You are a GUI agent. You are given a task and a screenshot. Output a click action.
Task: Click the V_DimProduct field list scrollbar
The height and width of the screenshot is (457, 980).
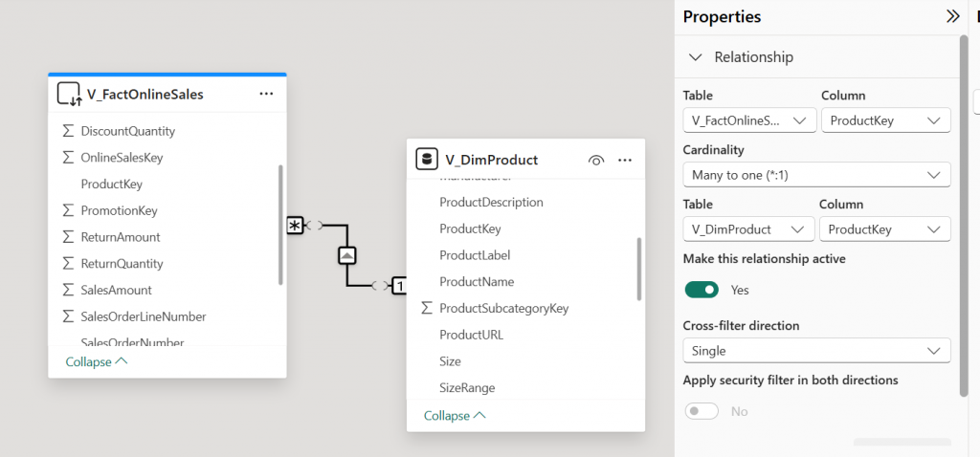[x=638, y=269]
